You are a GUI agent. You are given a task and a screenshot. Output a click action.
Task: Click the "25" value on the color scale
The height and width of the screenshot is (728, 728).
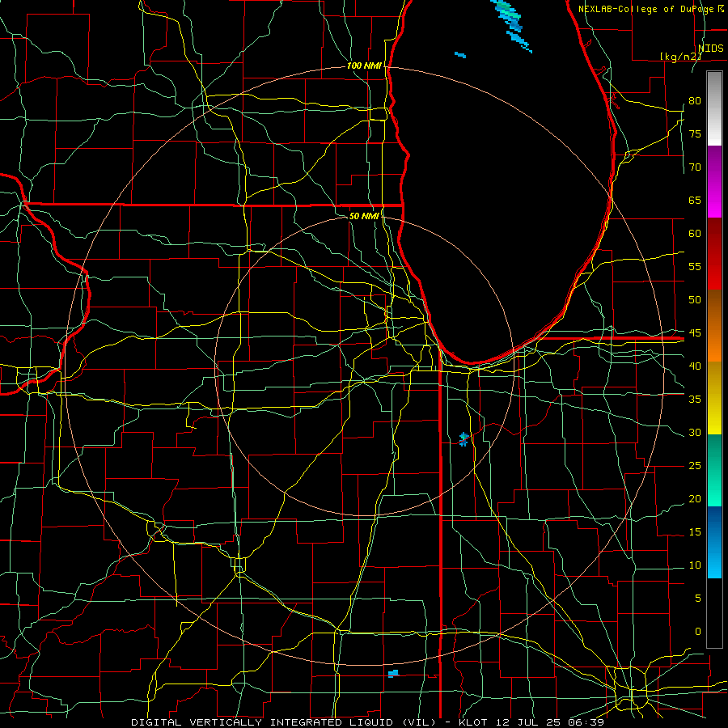[x=695, y=466]
